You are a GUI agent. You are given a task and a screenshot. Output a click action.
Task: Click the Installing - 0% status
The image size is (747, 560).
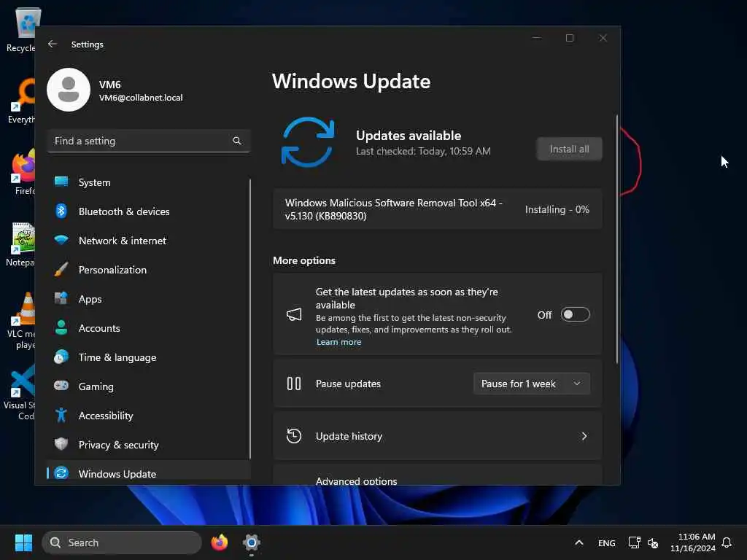557,209
